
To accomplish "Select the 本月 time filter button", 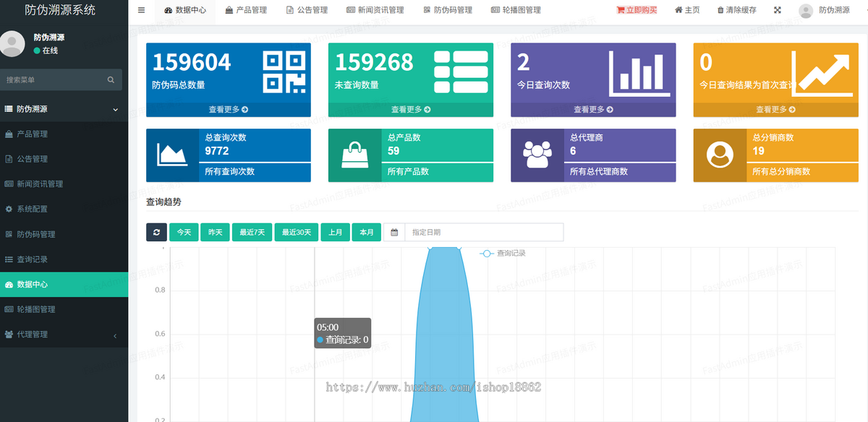I will tap(366, 232).
